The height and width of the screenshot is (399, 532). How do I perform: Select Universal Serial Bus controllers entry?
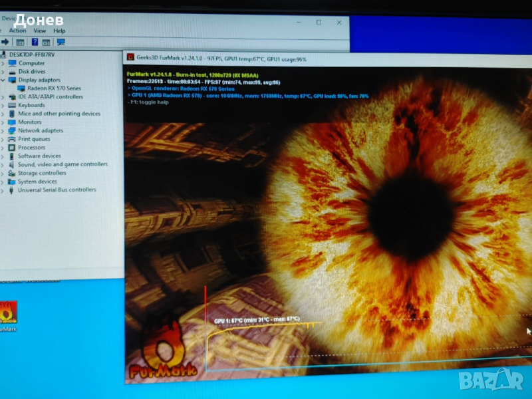tap(57, 190)
